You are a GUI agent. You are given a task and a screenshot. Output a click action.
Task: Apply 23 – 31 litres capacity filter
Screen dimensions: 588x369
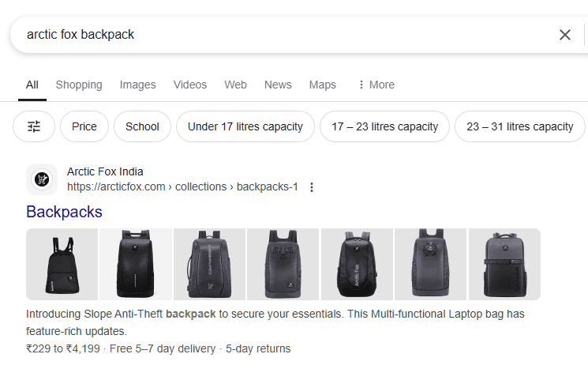click(x=520, y=126)
